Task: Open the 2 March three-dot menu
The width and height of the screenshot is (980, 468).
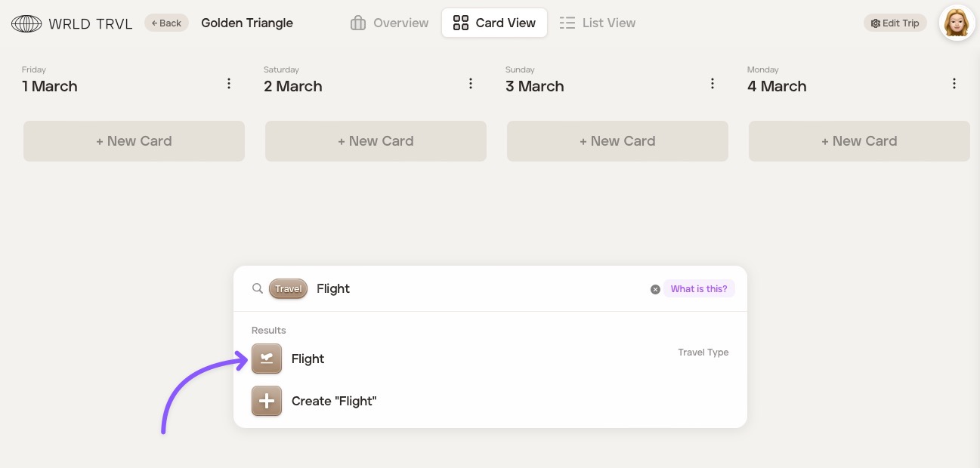Action: click(471, 84)
